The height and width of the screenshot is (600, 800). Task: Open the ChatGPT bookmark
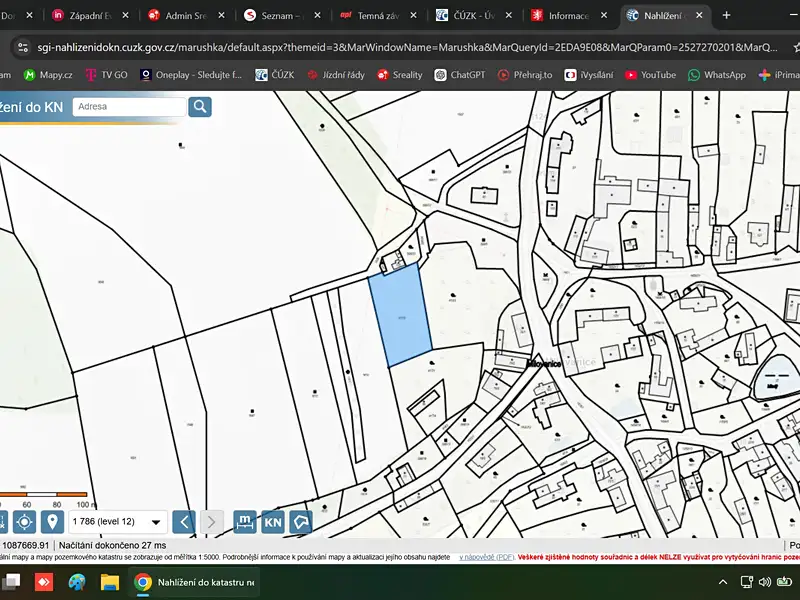460,75
